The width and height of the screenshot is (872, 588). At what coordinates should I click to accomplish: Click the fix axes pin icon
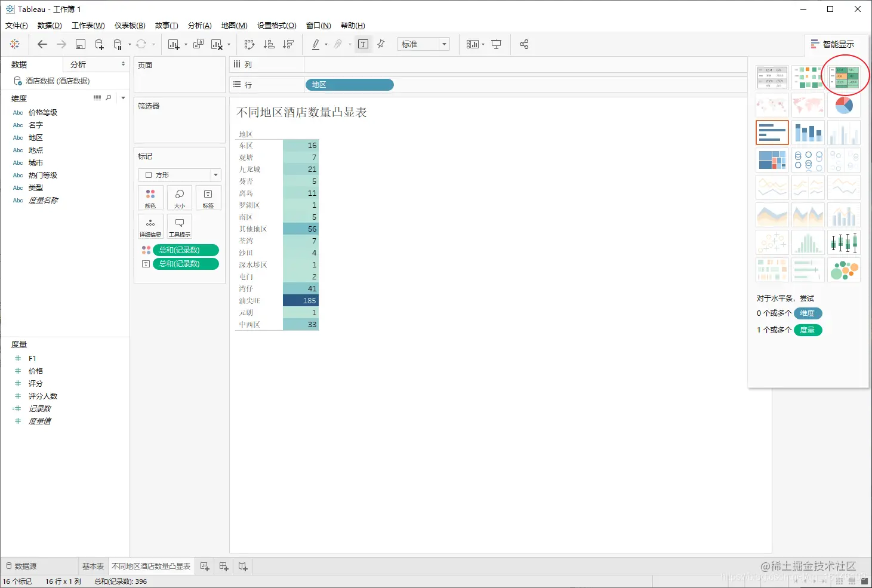(381, 44)
